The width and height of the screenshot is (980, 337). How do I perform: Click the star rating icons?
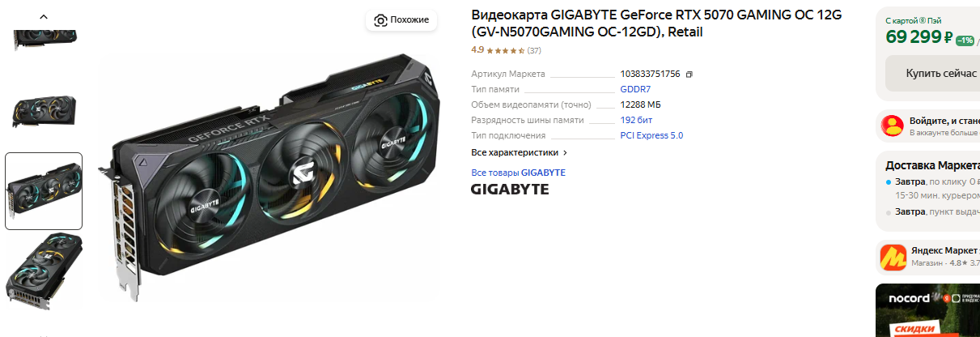tap(506, 50)
